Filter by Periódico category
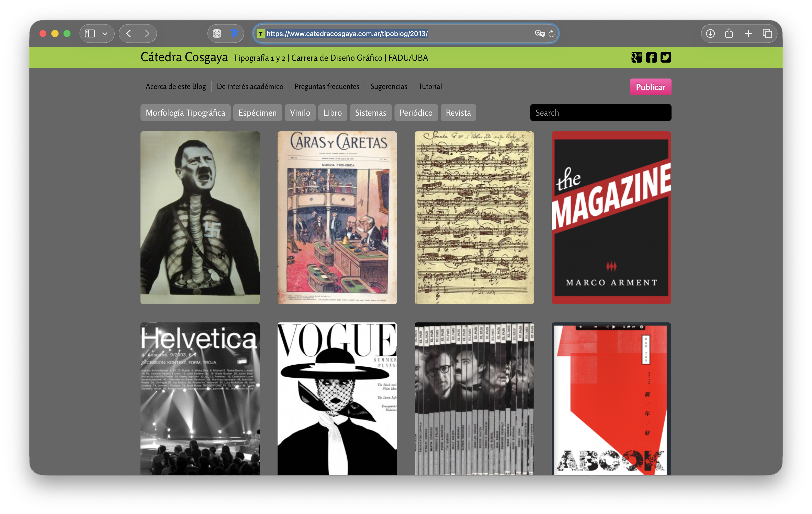812x514 pixels. pos(416,113)
